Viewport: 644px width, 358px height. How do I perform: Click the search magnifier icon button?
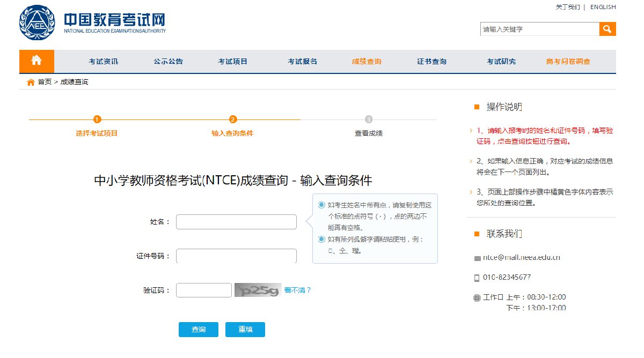pyautogui.click(x=608, y=29)
